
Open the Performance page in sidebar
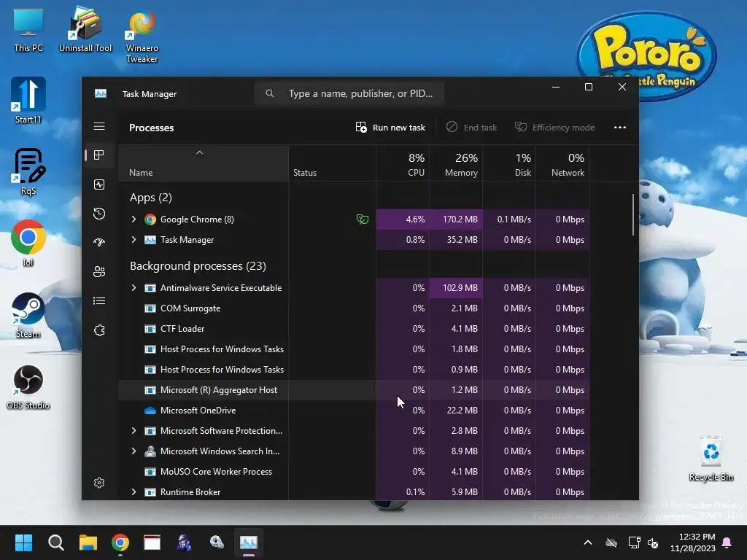99,184
